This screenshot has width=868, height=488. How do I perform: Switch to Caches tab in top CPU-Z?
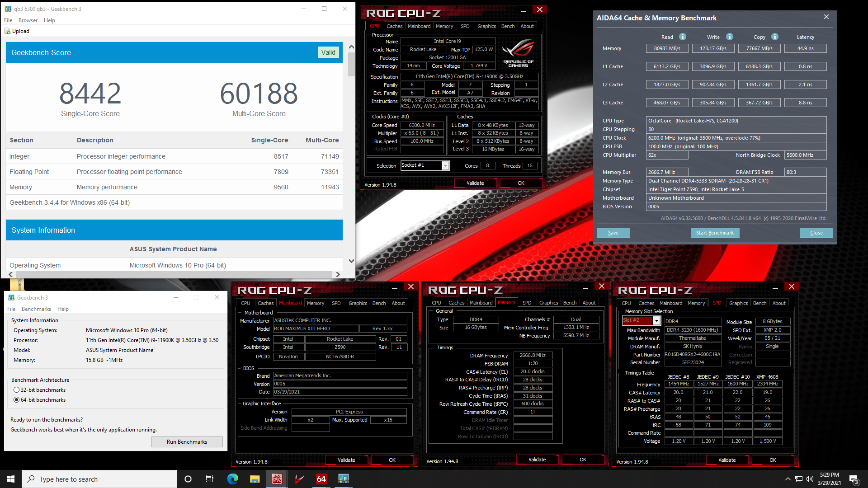(394, 26)
